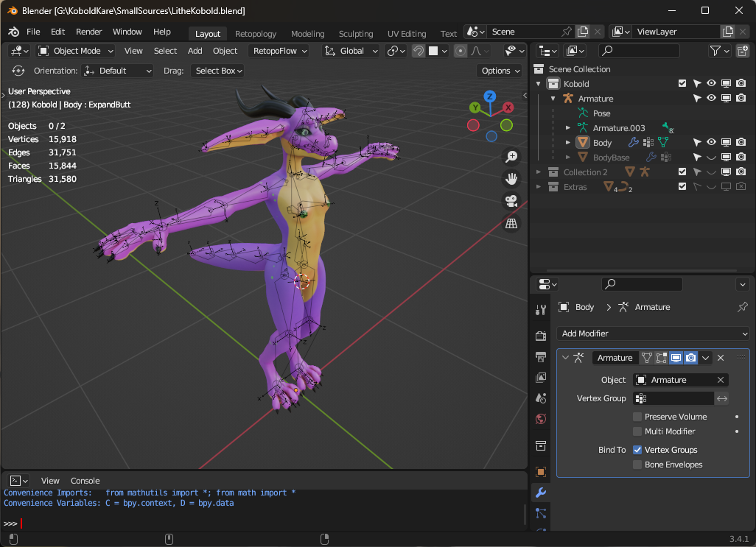
Task: Switch to the UV Editing workspace tab
Action: 407,34
